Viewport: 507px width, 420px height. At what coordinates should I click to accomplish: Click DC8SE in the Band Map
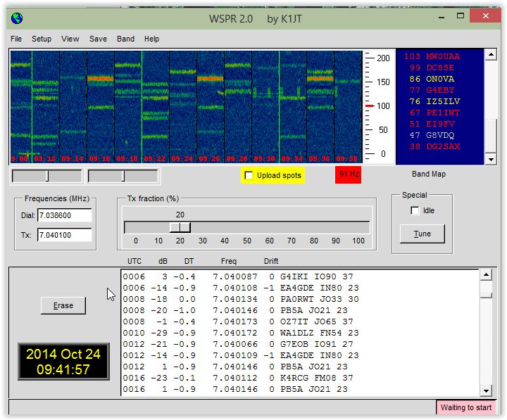point(439,68)
